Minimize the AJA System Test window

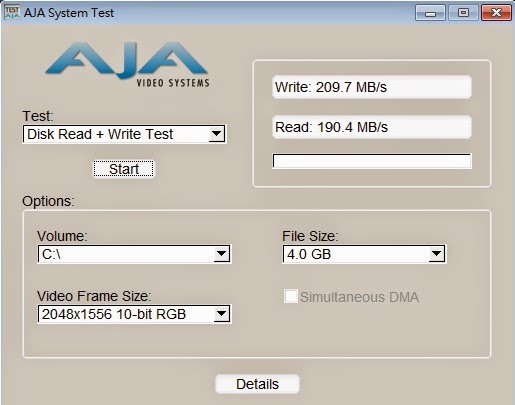coord(430,13)
